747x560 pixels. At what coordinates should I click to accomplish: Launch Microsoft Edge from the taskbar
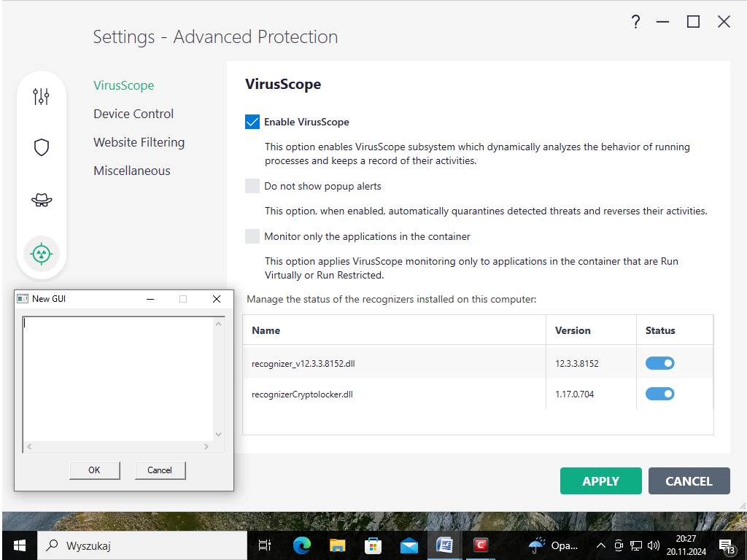[301, 545]
